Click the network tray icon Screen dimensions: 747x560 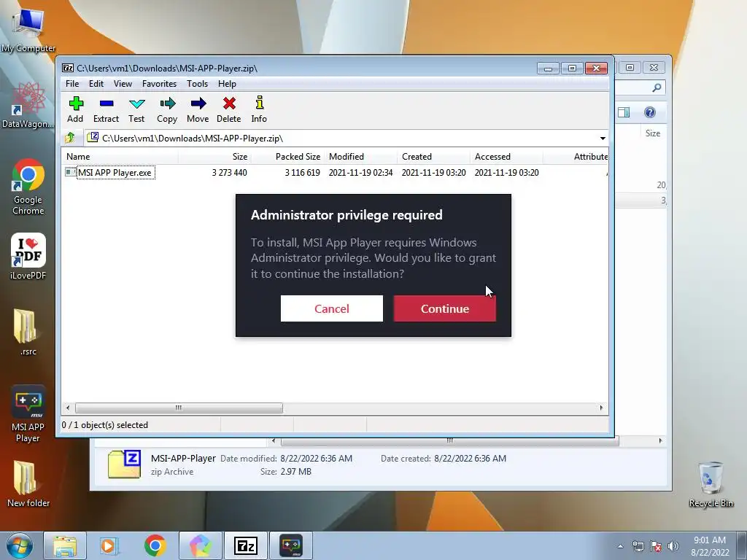(638, 546)
